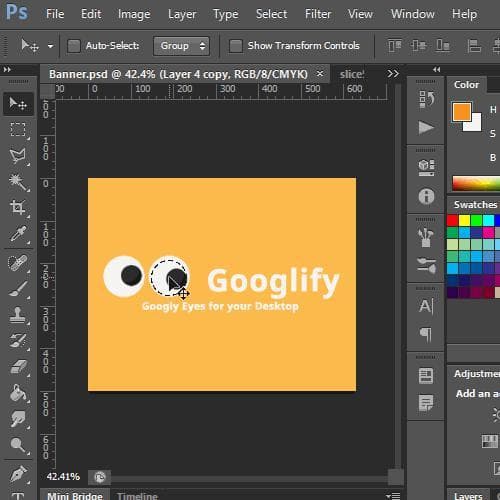
Task: Select the Healing Brush tool
Action: 18,263
